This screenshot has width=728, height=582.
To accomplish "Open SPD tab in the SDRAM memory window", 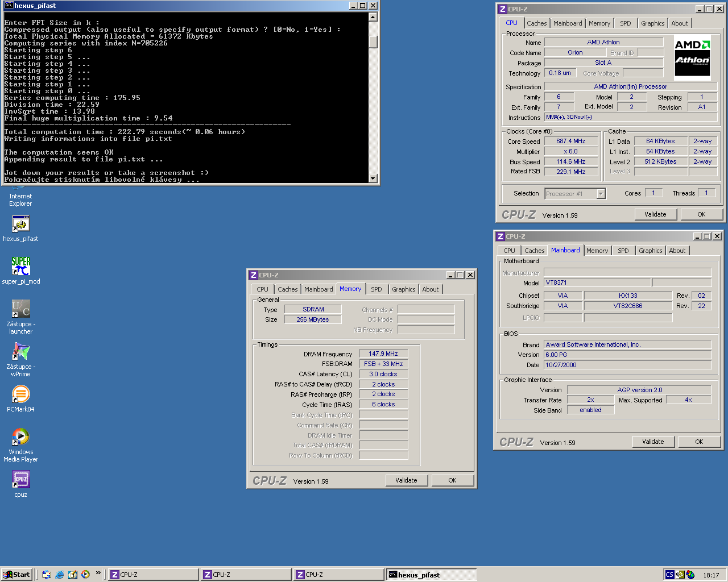I will pyautogui.click(x=377, y=289).
